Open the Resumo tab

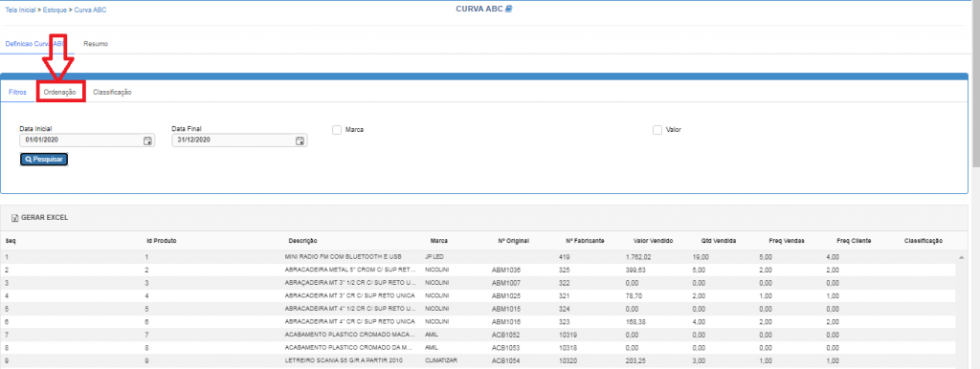coord(96,44)
